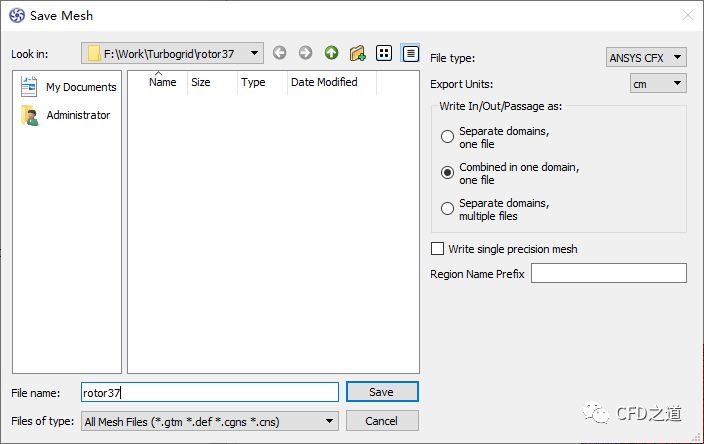This screenshot has width=704, height=444.
Task: Expand the Files of type filter dropdown
Action: (210, 422)
